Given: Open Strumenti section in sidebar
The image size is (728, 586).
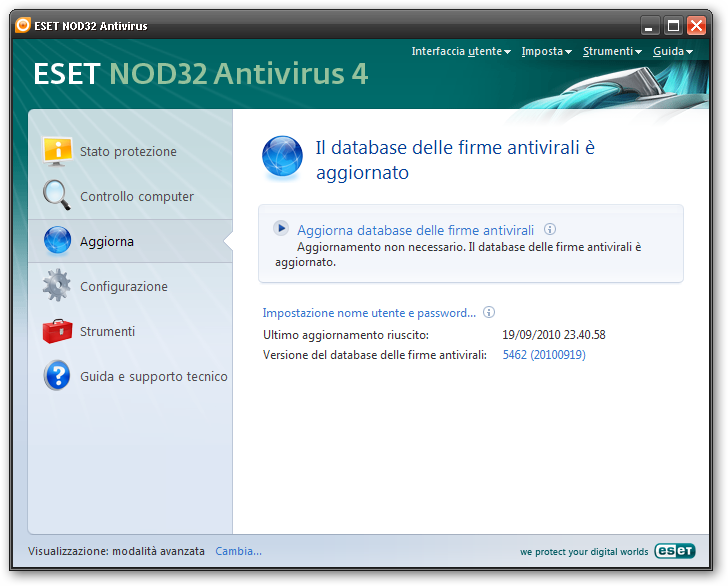Looking at the screenshot, I should pos(107,332).
